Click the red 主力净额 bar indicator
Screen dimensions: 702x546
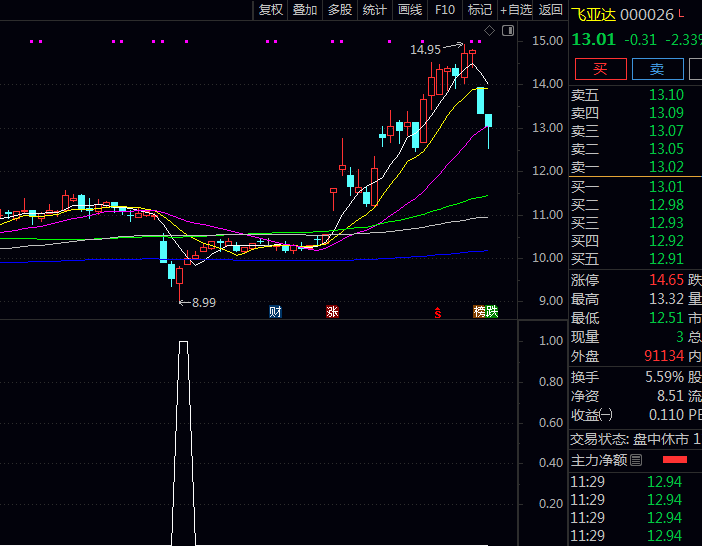[x=675, y=460]
